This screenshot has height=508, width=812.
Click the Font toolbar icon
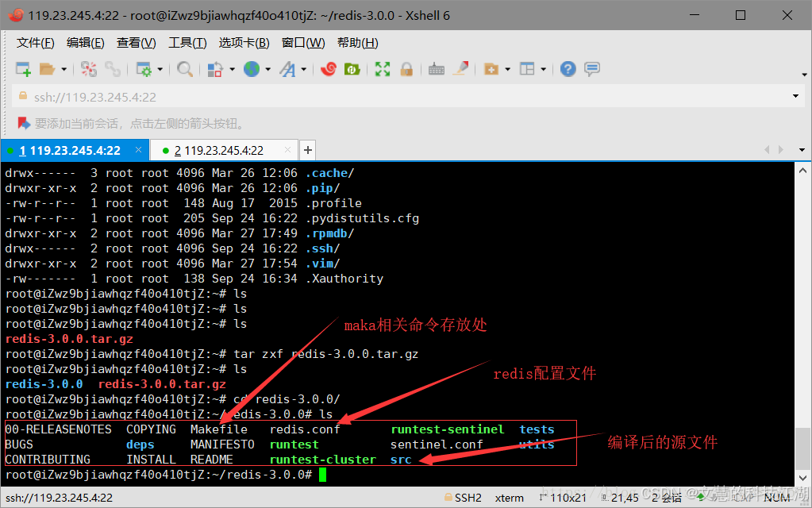pos(287,69)
